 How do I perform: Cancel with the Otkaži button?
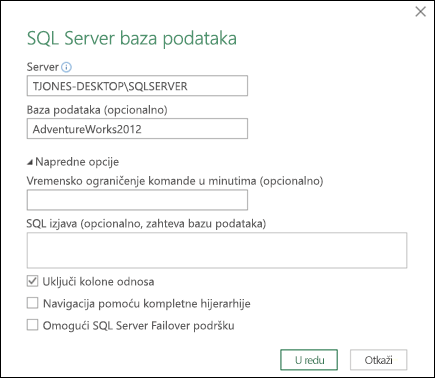(379, 360)
